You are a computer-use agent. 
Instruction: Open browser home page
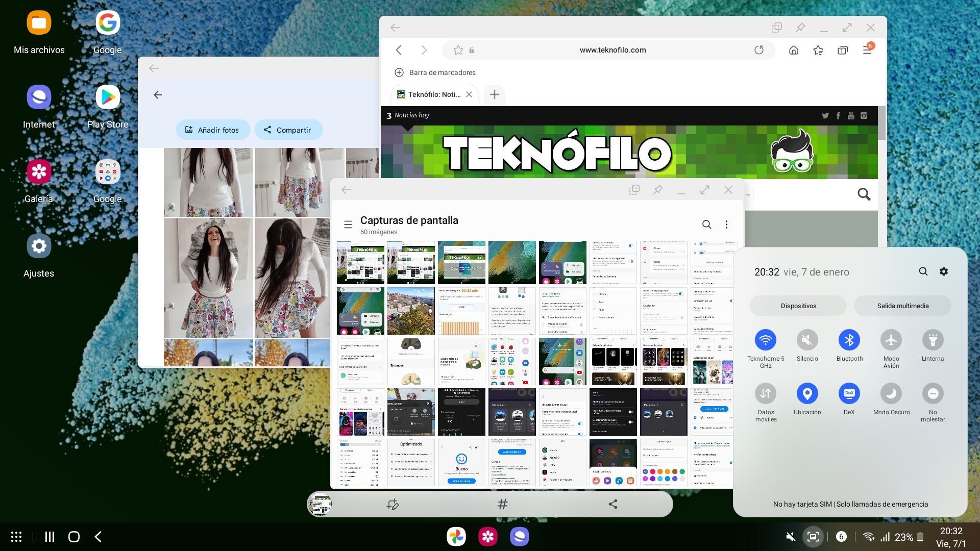coord(794,50)
